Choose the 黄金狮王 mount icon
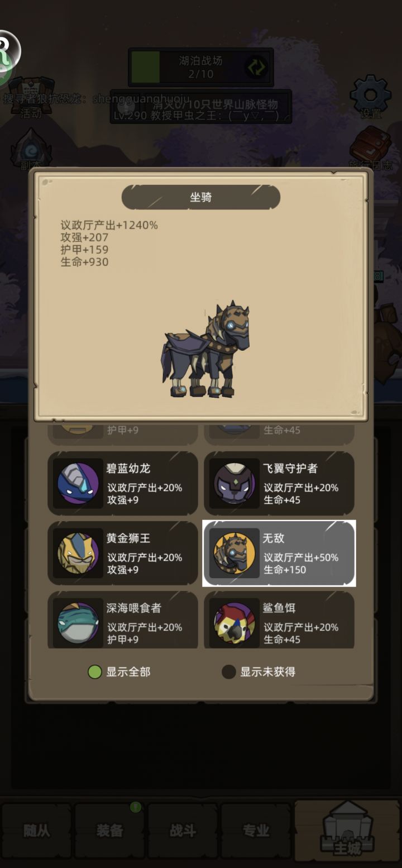This screenshot has height=868, width=402. pos(78,553)
